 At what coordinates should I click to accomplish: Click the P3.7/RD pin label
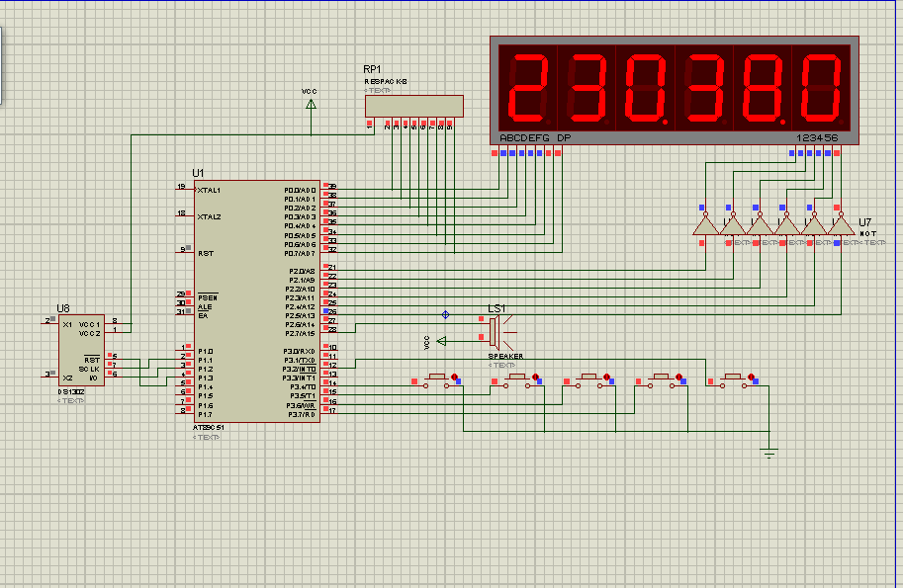click(302, 414)
